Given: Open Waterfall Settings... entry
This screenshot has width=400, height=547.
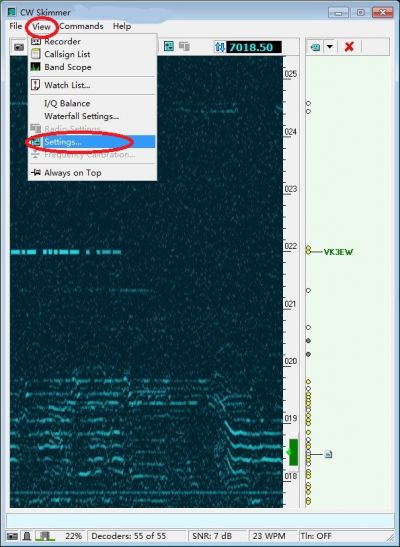Looking at the screenshot, I should point(82,116).
